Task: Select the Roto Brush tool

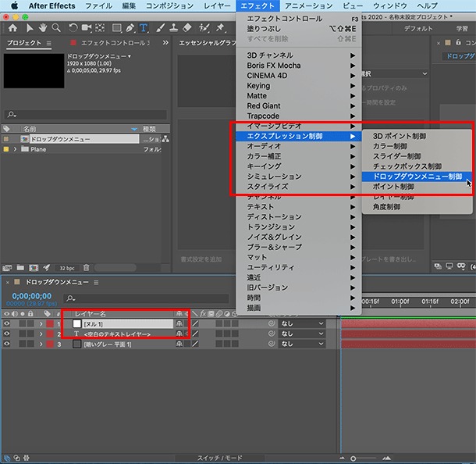Action: [x=204, y=28]
